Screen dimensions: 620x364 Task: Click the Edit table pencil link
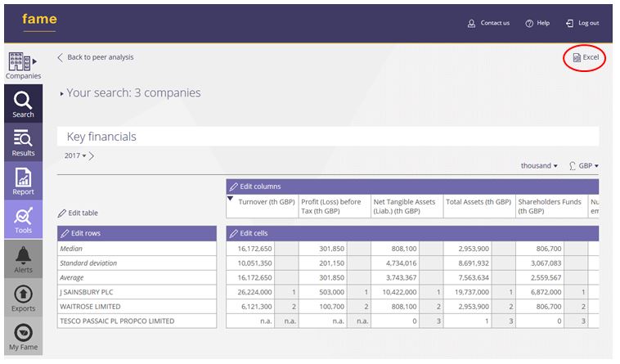pyautogui.click(x=79, y=213)
